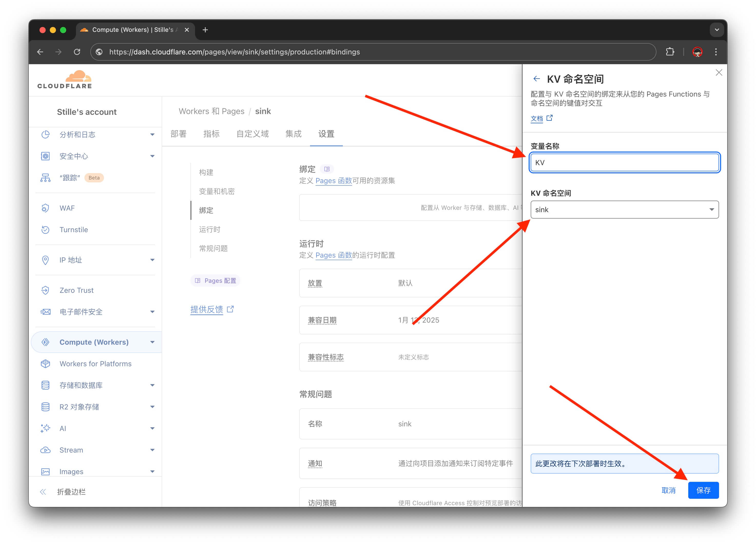
Task: Open the 运行时 settings section
Action: 209,229
